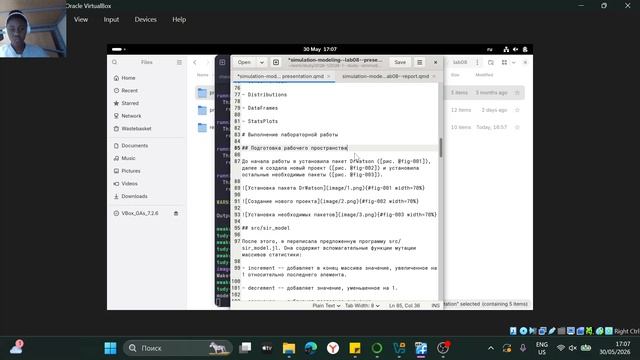The image size is (640, 360).
Task: Click the Files search-folder icon
Action: (491, 62)
